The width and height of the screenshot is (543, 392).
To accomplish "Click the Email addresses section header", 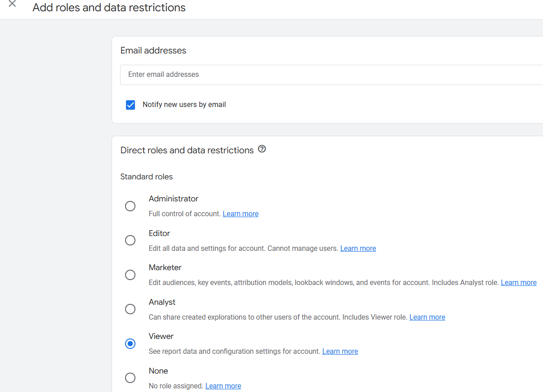I will [x=153, y=50].
